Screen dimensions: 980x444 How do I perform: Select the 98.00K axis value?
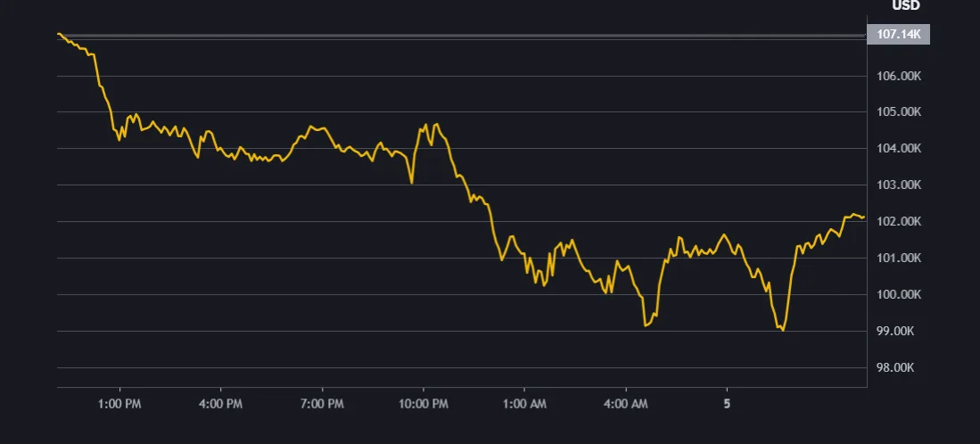point(895,368)
